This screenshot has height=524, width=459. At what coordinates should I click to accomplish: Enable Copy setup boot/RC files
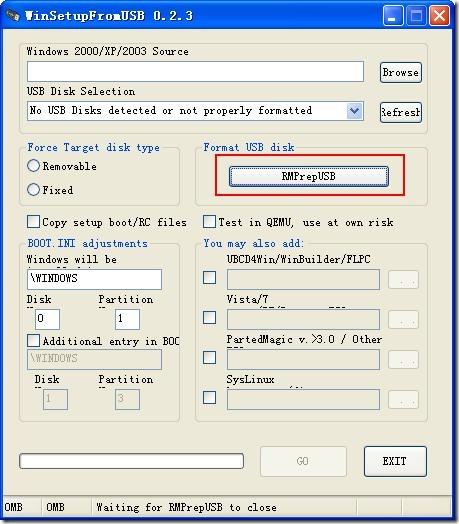pos(33,222)
